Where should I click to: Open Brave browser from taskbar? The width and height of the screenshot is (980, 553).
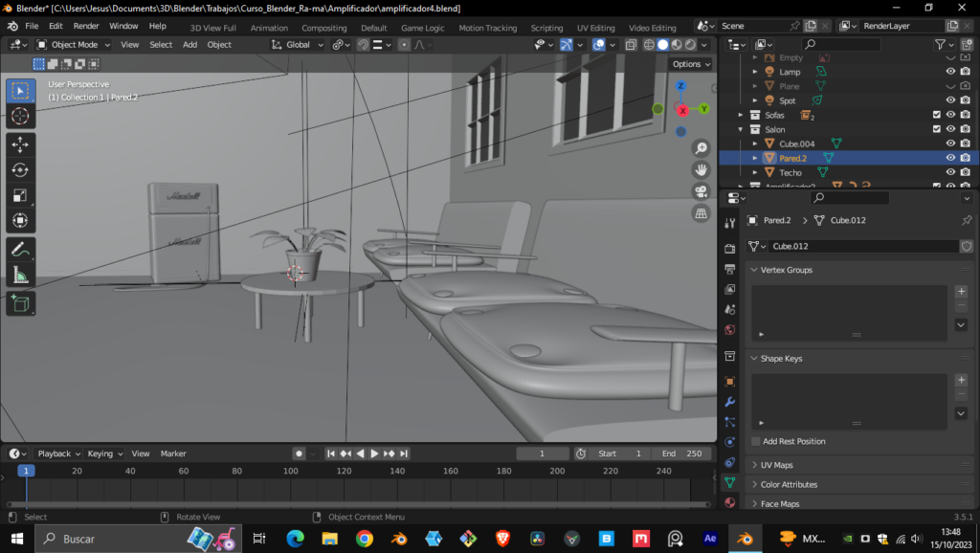[x=502, y=539]
